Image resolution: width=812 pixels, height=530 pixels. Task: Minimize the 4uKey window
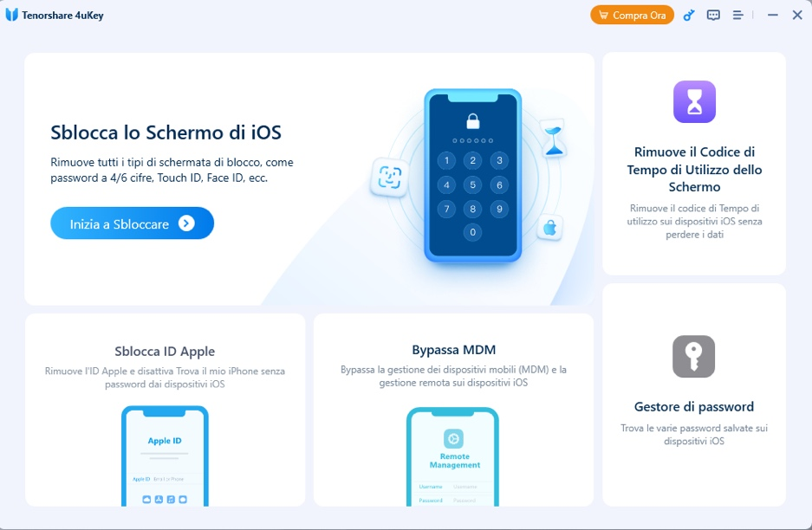[773, 16]
